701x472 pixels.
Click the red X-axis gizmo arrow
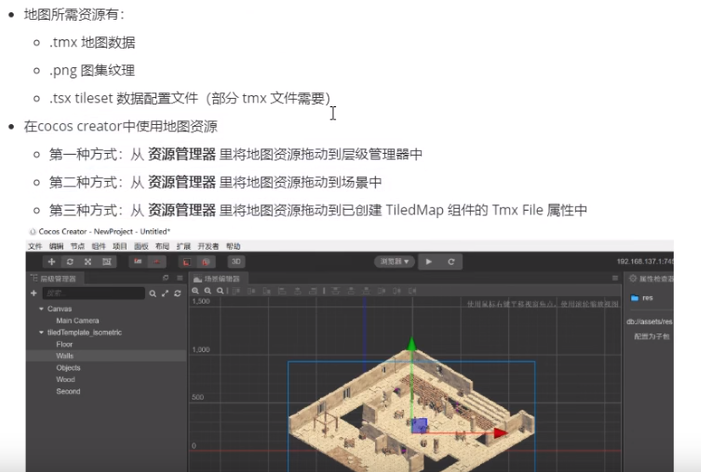click(501, 433)
